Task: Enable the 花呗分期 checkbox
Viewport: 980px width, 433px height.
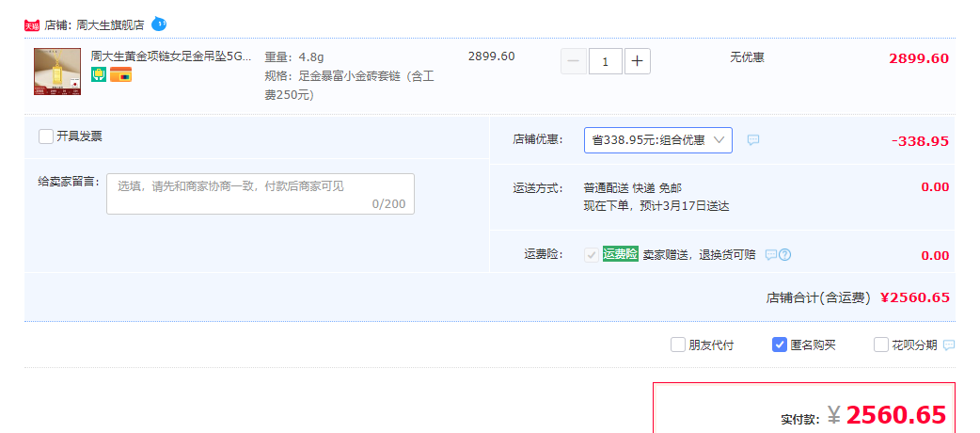Action: (x=880, y=345)
